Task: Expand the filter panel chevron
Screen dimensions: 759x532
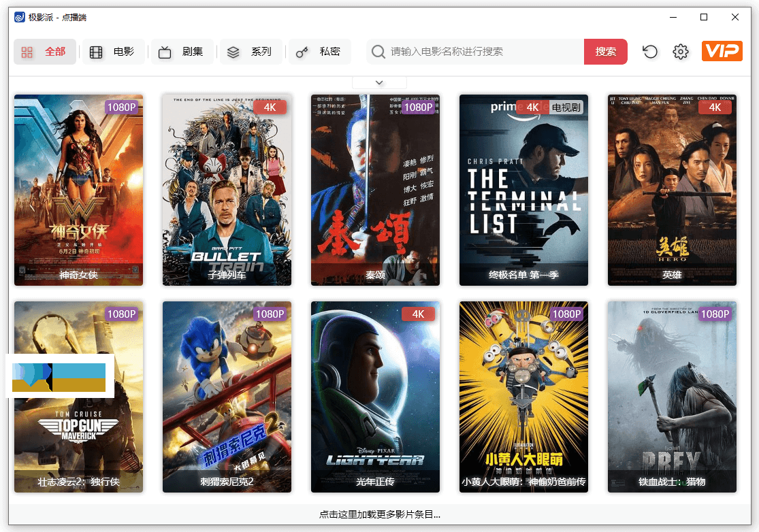Action: (x=380, y=83)
